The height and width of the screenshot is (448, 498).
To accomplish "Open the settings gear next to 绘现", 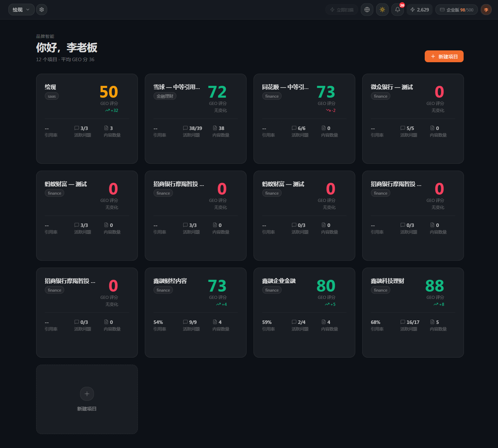I will [x=42, y=10].
